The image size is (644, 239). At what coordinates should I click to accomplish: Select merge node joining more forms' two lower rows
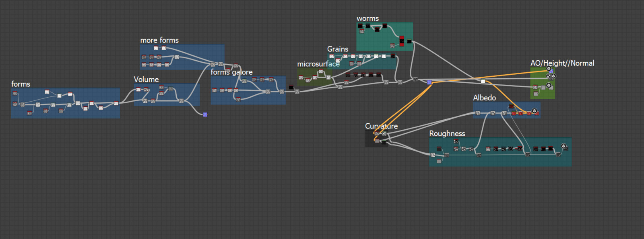point(177,57)
